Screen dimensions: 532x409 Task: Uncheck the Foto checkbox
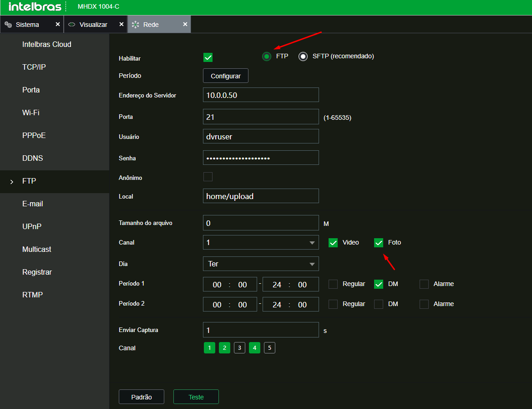point(379,243)
